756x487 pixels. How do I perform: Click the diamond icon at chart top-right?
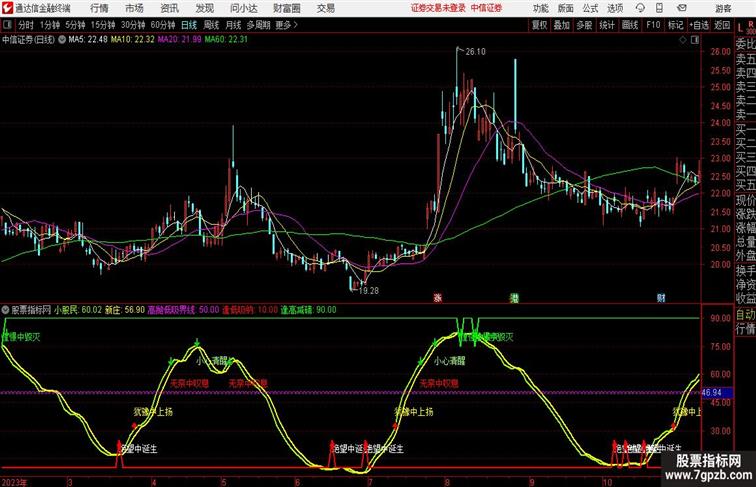coord(683,40)
